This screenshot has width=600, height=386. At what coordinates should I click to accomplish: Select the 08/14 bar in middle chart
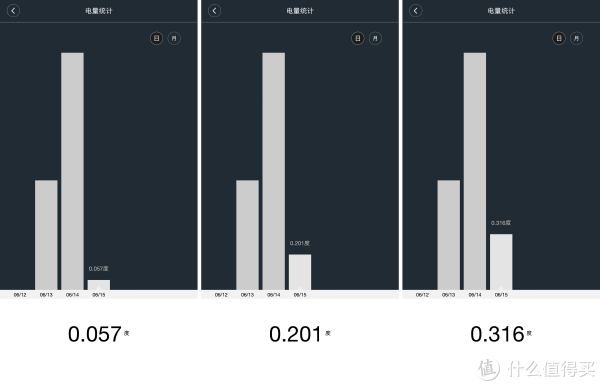[x=274, y=171]
